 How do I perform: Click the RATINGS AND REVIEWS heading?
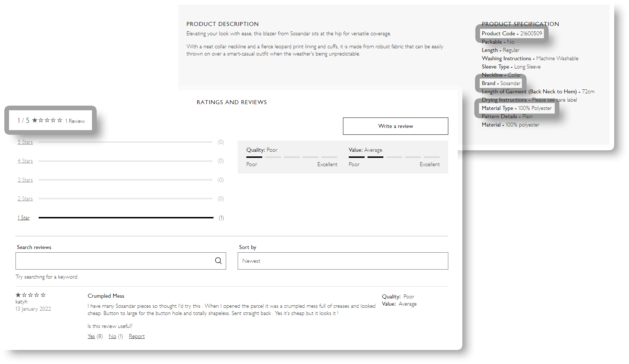[232, 102]
